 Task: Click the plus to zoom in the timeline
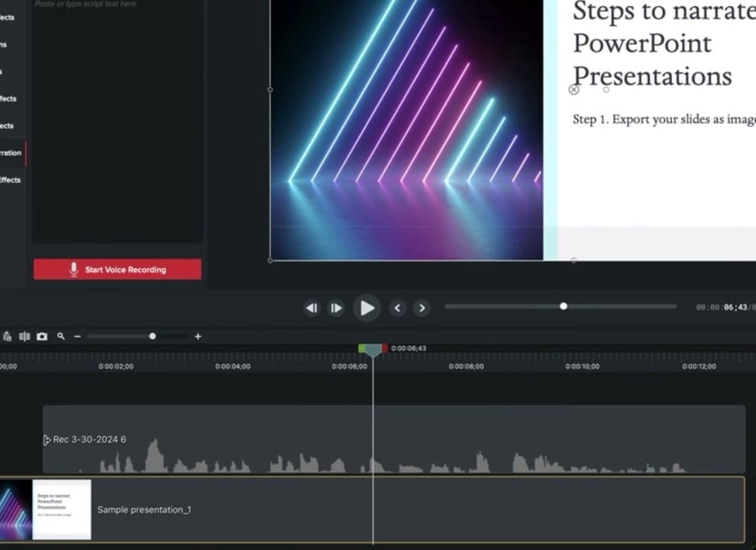[x=199, y=336]
